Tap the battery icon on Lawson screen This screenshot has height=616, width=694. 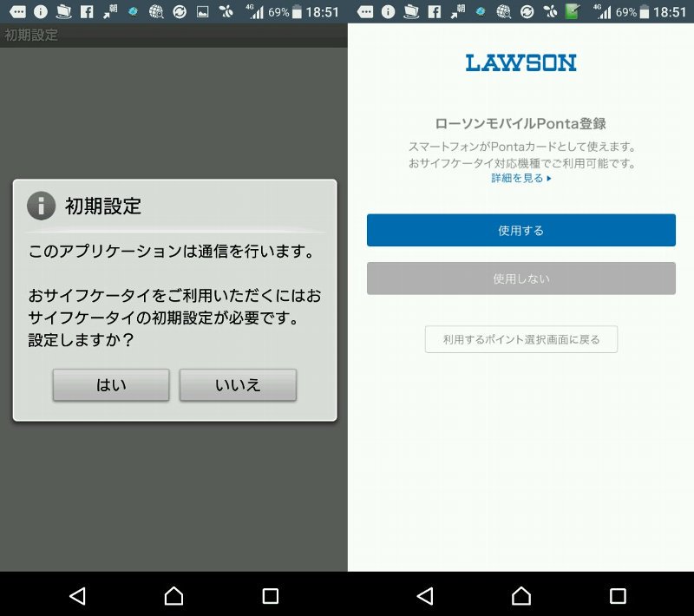pyautogui.click(x=645, y=12)
